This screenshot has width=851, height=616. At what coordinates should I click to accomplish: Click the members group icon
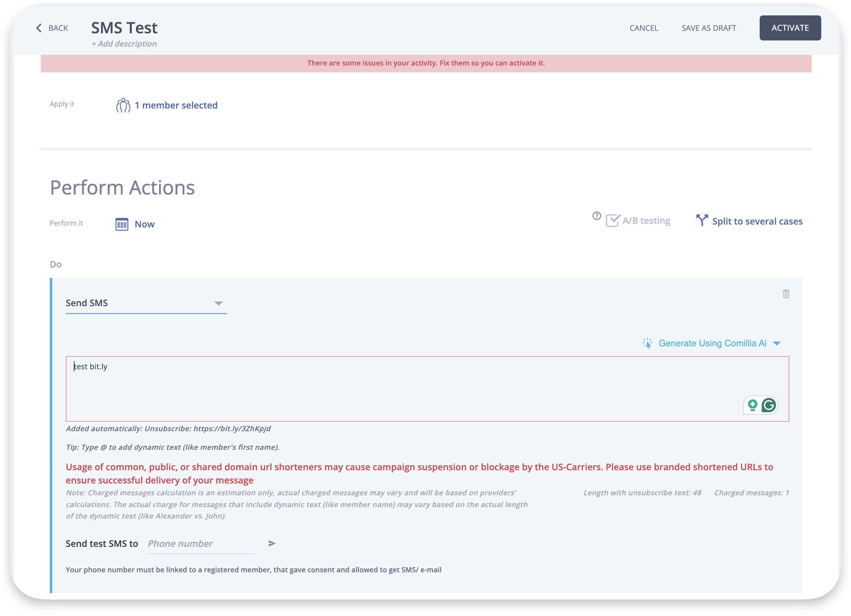coord(123,105)
